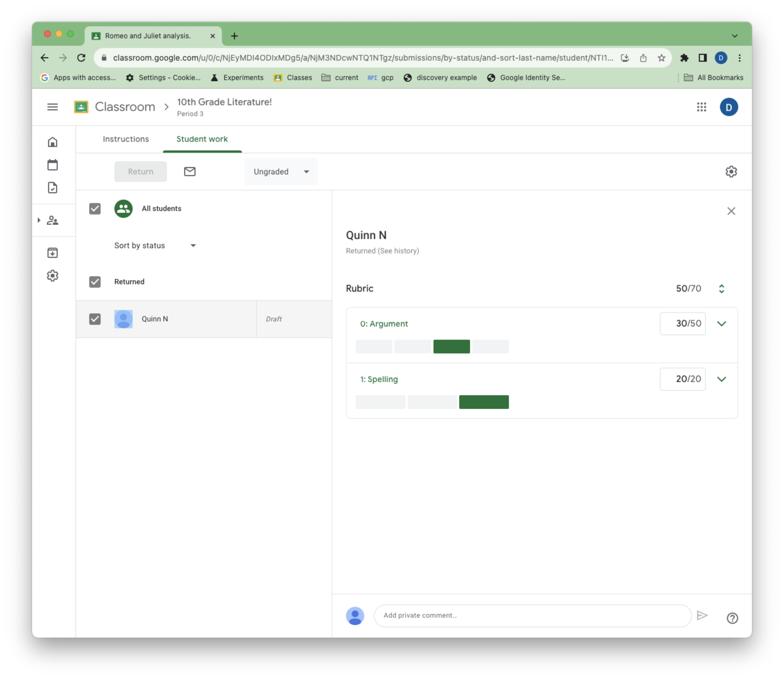Switch to the Student work tab
Viewport: 784px width, 680px height.
[202, 139]
